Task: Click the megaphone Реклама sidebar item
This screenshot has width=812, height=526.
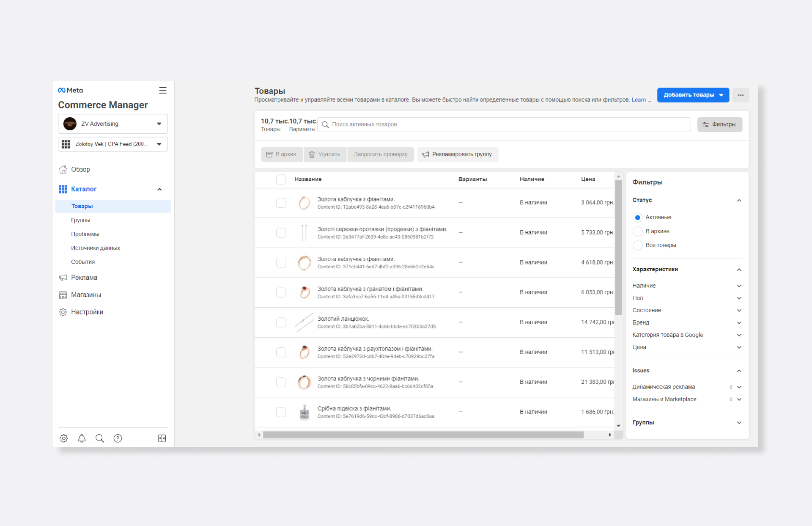Action: (84, 278)
